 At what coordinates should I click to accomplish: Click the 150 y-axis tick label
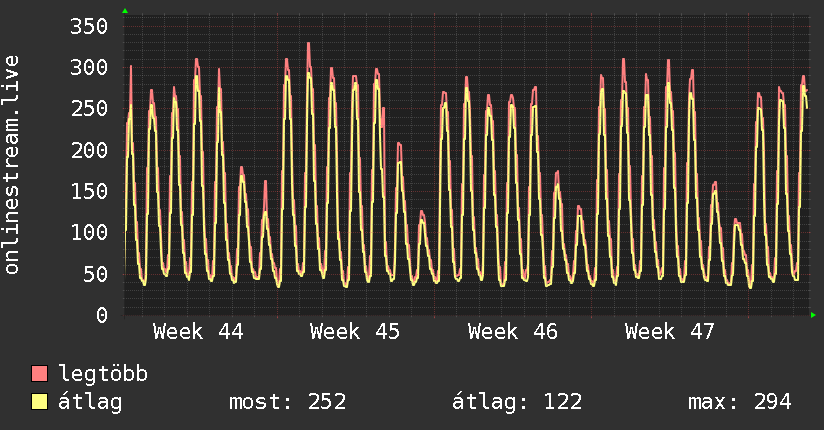(89, 191)
